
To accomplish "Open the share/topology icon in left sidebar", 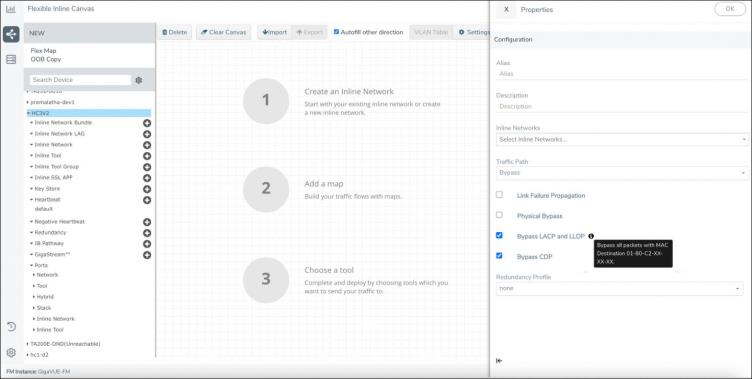I will [11, 34].
